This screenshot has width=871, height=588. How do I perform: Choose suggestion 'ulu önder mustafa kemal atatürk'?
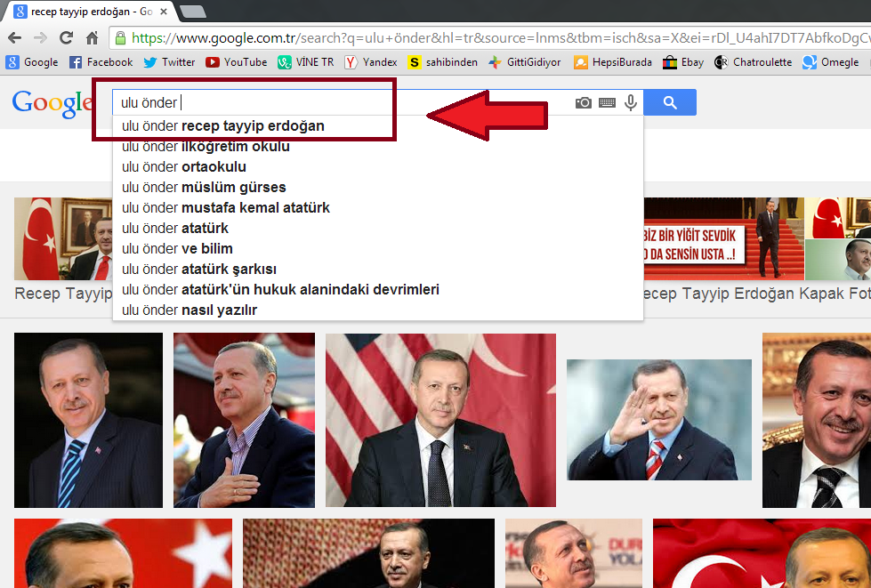pyautogui.click(x=225, y=208)
